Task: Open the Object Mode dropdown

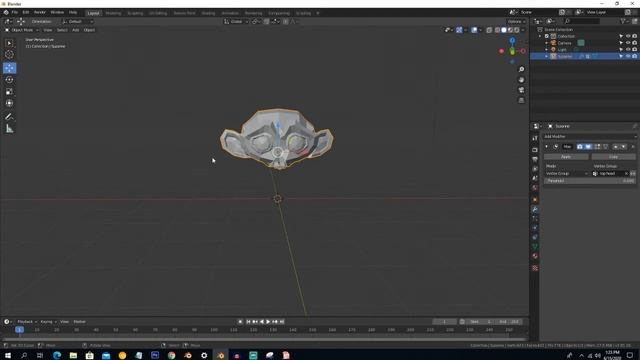Action: coord(21,30)
